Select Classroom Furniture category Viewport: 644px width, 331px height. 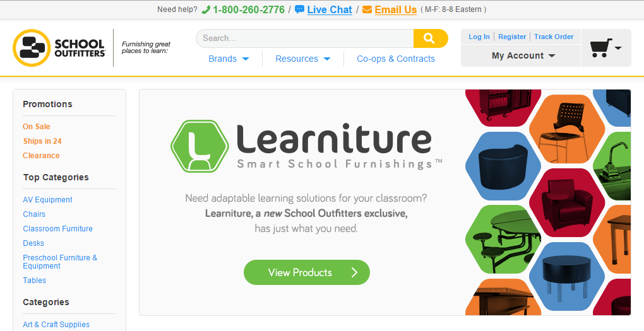58,228
